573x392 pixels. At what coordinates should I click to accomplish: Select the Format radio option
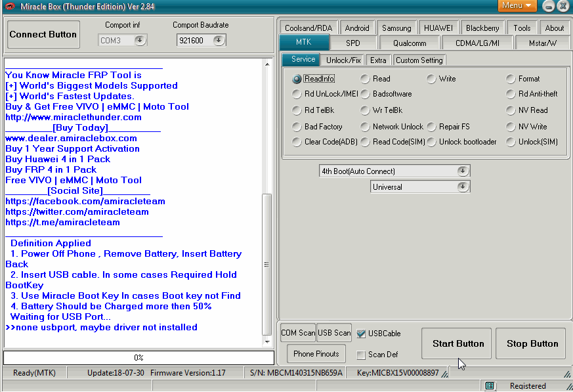pos(511,79)
